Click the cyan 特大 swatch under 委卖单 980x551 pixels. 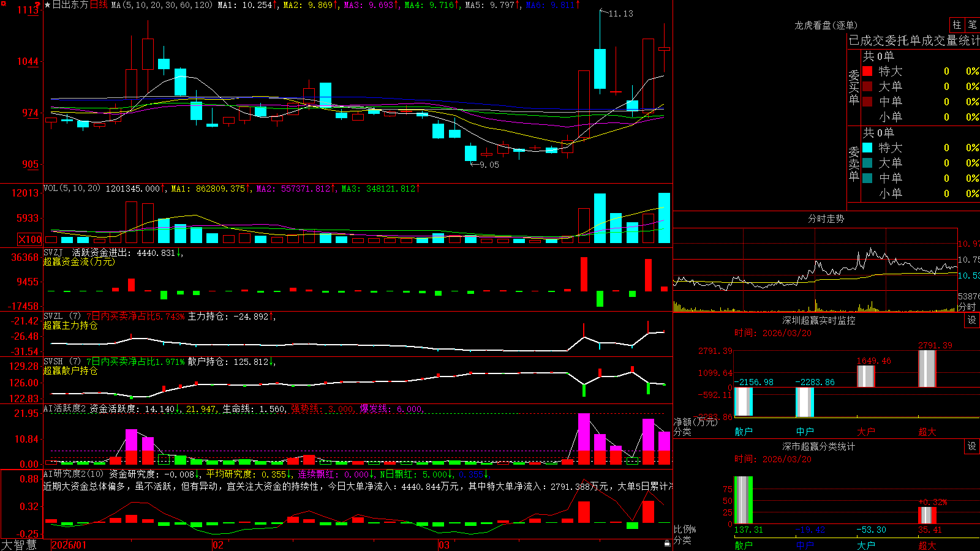(x=867, y=148)
